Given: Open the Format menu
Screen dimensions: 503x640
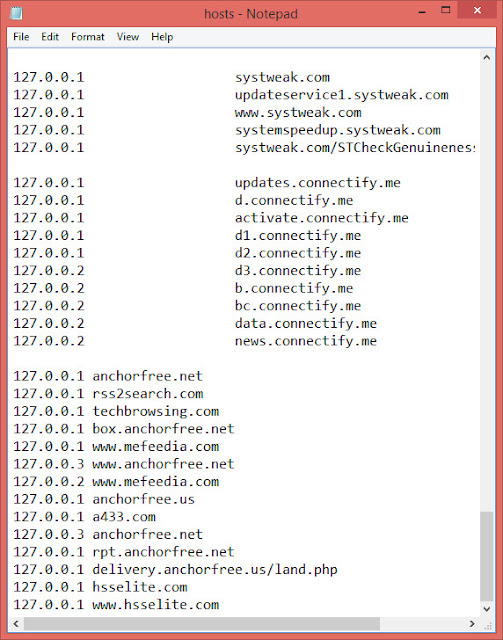Looking at the screenshot, I should tap(88, 37).
